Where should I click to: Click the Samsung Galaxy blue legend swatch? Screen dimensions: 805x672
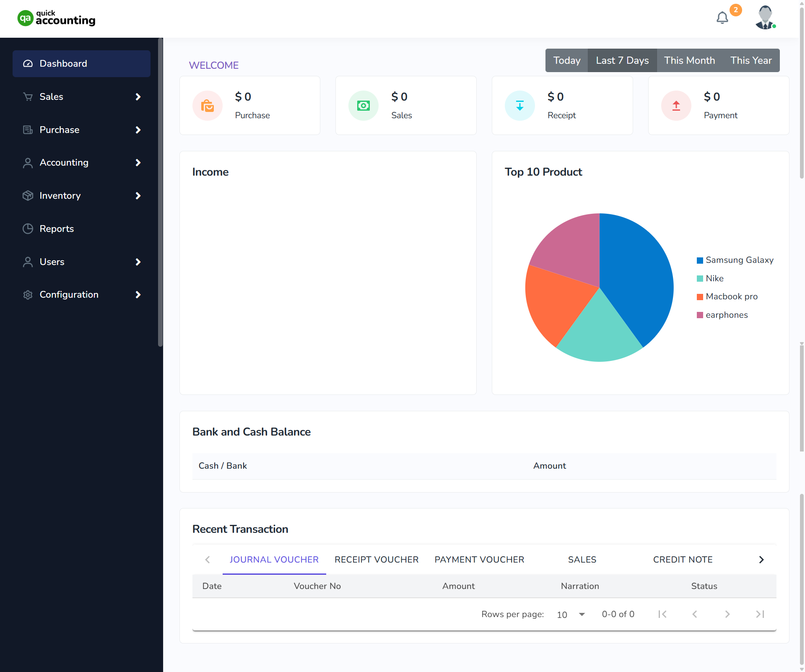pyautogui.click(x=699, y=260)
